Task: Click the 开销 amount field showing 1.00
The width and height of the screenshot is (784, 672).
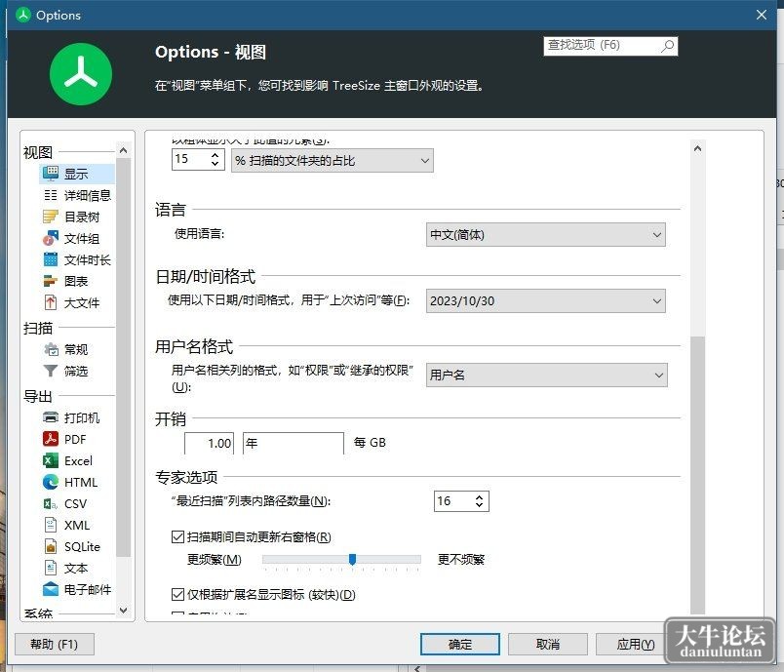Action: (x=209, y=443)
